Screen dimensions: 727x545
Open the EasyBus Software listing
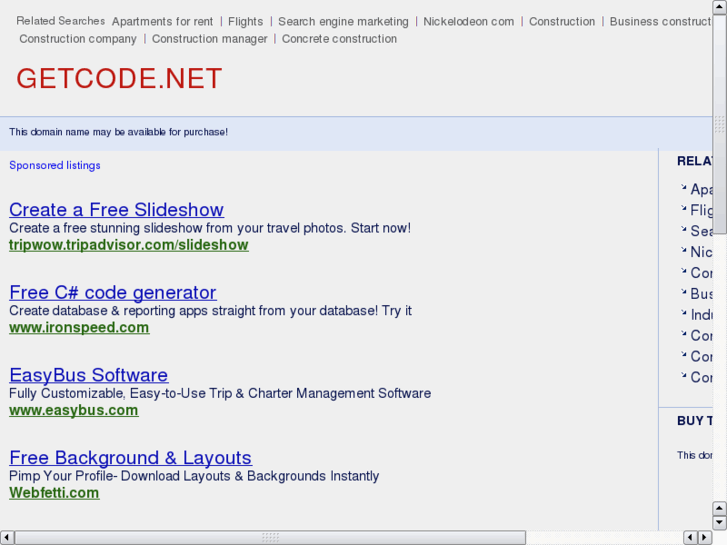[89, 375]
